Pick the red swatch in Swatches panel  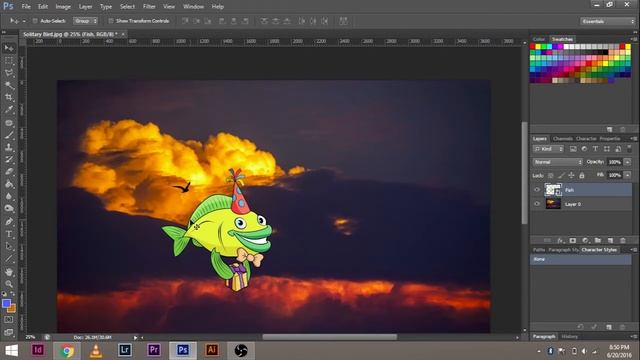click(533, 47)
